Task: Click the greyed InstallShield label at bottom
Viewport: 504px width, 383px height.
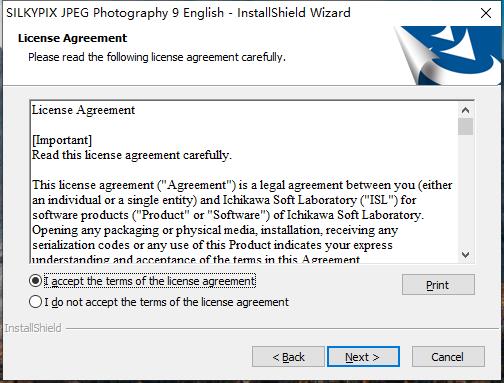Action: click(33, 328)
